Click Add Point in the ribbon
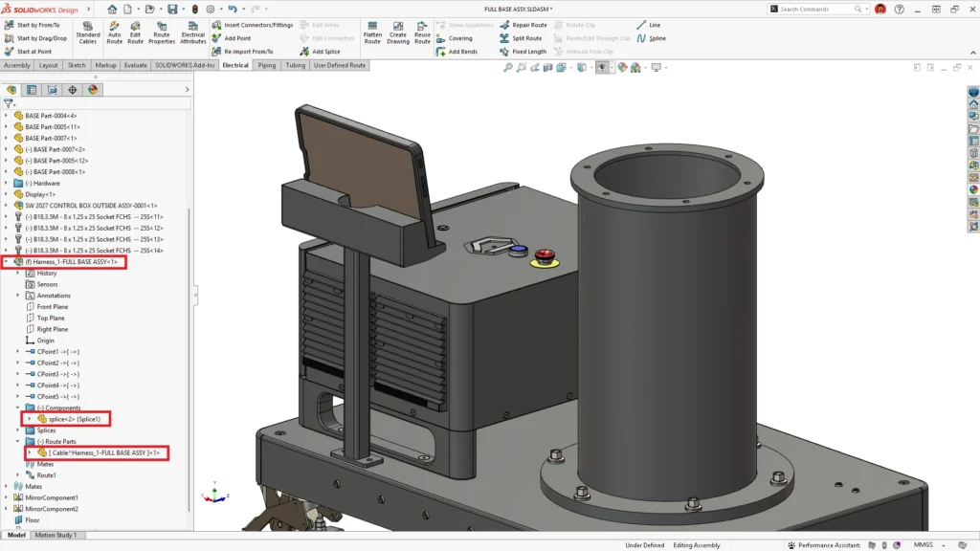Screen dimensions: 980x551 point(232,38)
